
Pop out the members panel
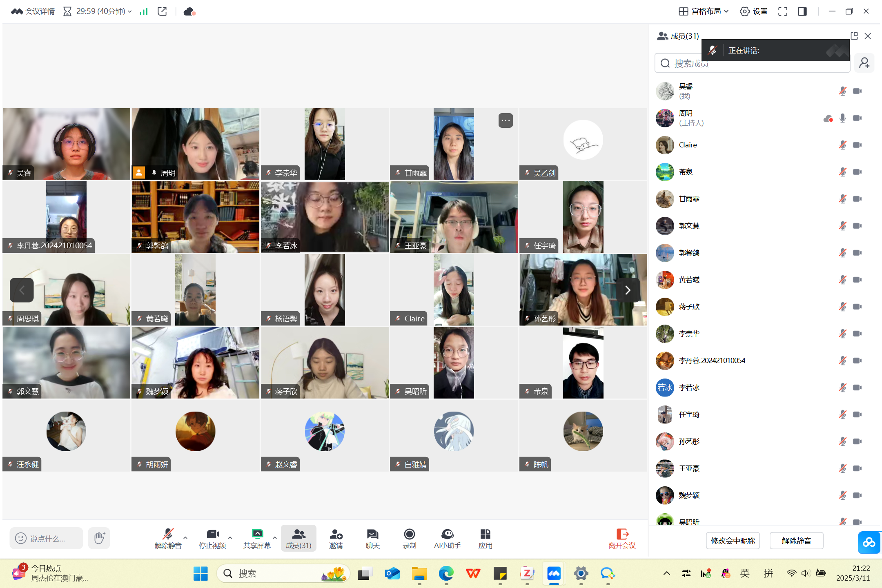pyautogui.click(x=854, y=36)
